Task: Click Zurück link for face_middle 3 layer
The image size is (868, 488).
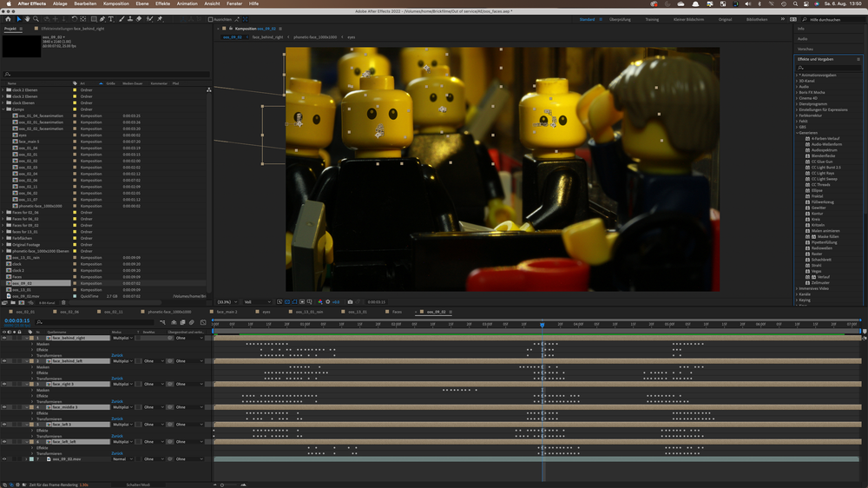Action: 117,419
